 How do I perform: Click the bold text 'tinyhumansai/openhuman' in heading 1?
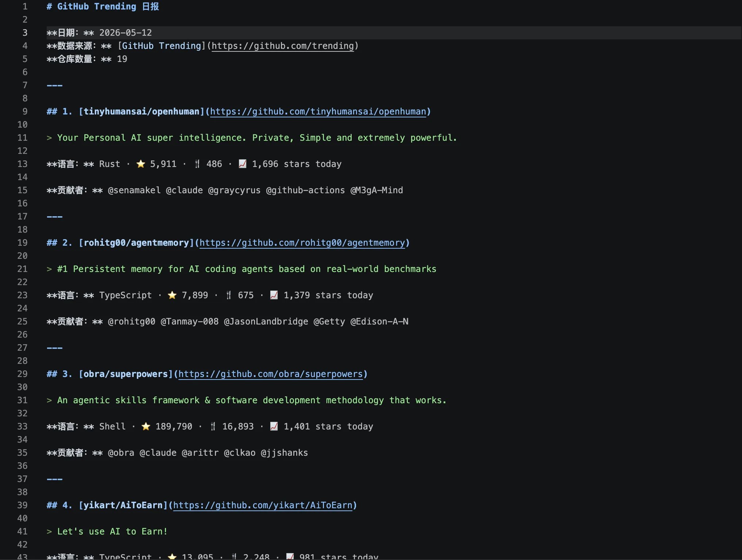click(142, 112)
